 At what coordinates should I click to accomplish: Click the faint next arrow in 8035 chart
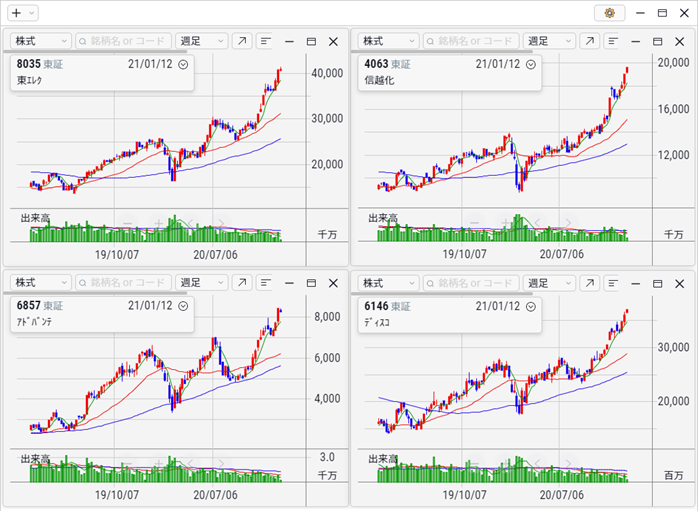click(221, 223)
